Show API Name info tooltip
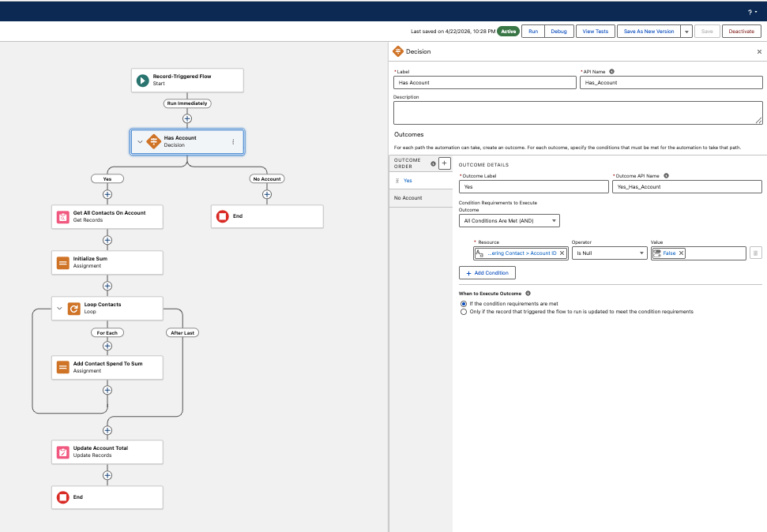 pos(611,71)
